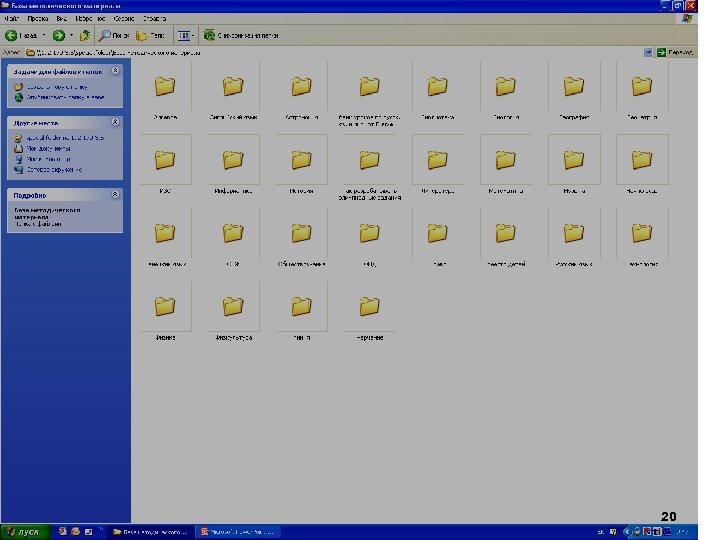Viewport: 720px width, 540px height.
Task: Switch to the Microsoft PowerPoint taskbar button
Action: tap(237, 532)
